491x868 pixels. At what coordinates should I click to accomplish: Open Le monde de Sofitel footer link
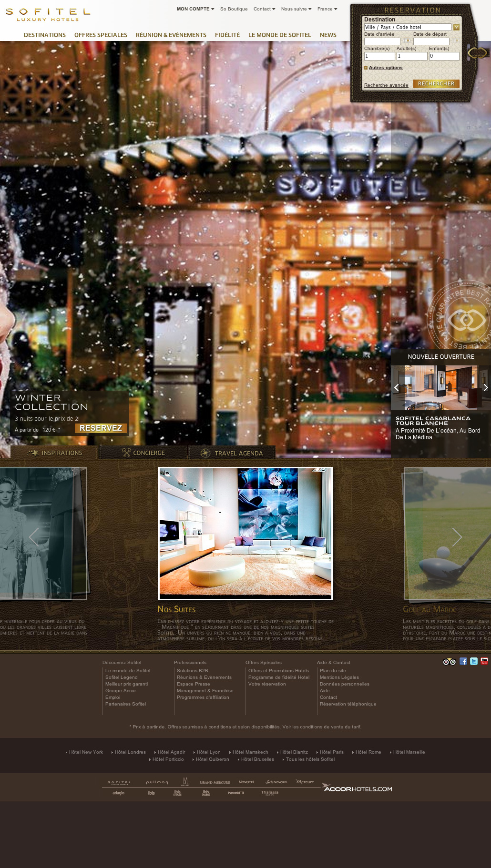[x=128, y=670]
